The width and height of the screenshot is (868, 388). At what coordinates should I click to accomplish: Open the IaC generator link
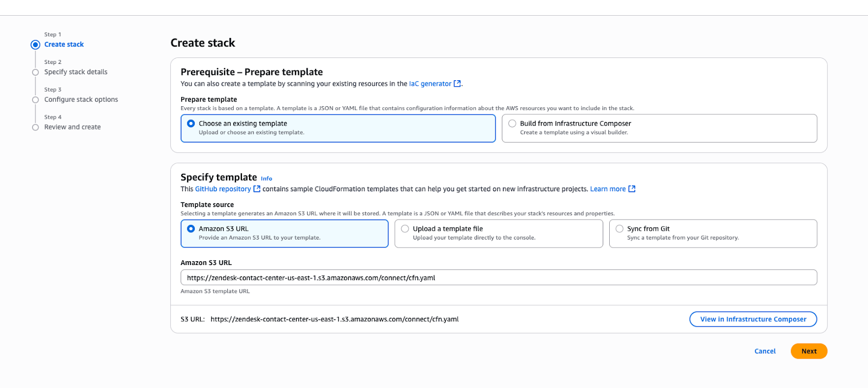pos(430,84)
